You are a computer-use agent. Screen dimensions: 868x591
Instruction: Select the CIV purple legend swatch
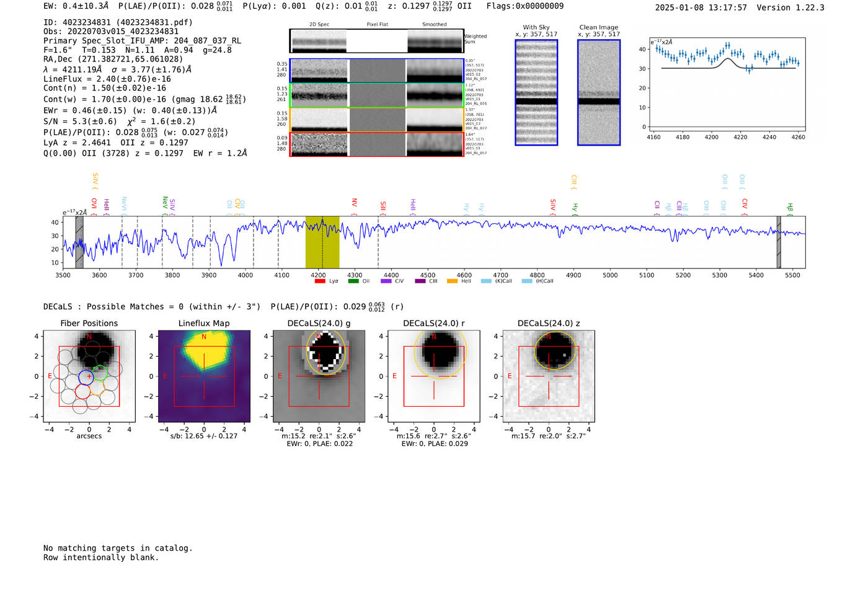(386, 281)
